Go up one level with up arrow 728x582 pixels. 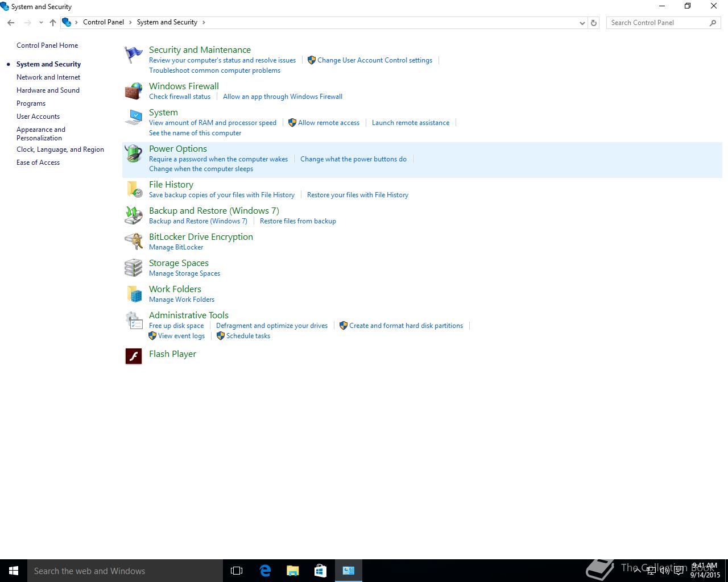point(53,23)
